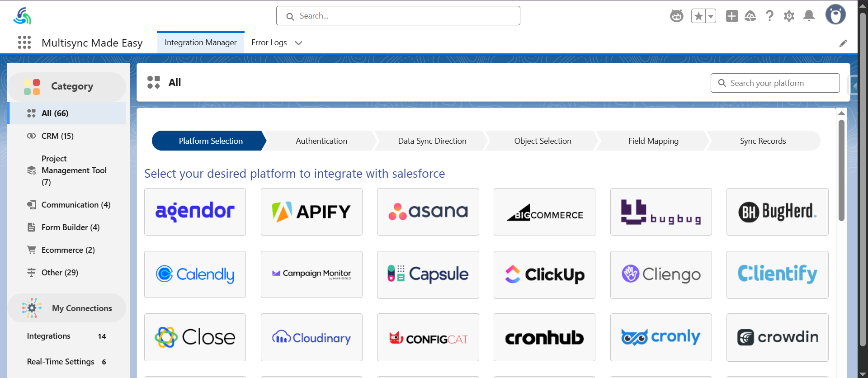Viewport: 868px width, 378px height.
Task: Click the Salesforce org logo
Action: [22, 16]
